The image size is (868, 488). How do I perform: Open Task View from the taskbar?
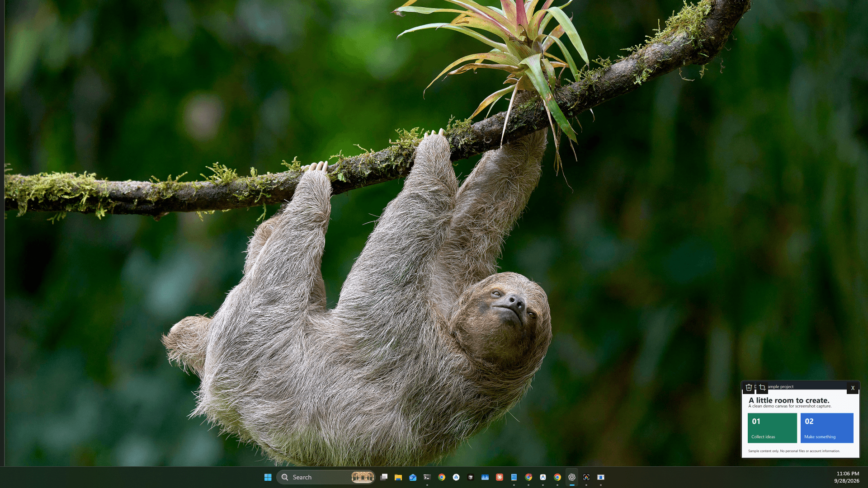click(384, 477)
